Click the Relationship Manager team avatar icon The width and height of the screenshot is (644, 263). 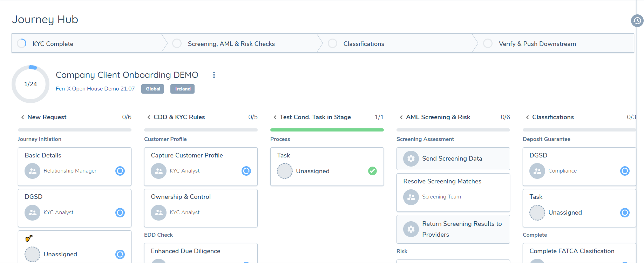click(32, 171)
